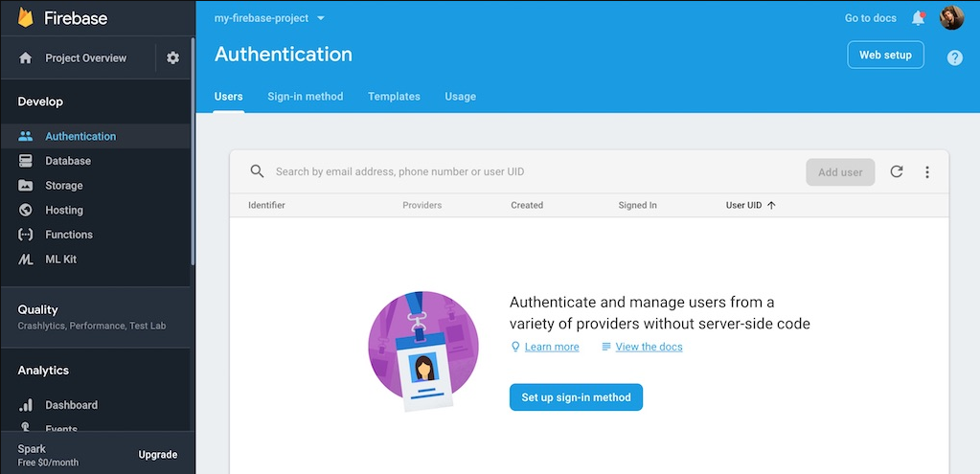
Task: Open the user account avatar
Action: point(951,18)
